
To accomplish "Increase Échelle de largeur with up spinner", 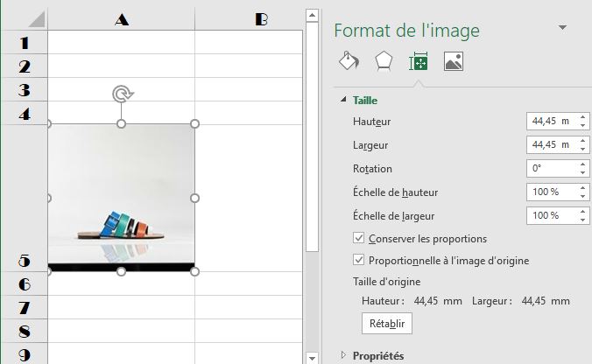I will click(583, 212).
